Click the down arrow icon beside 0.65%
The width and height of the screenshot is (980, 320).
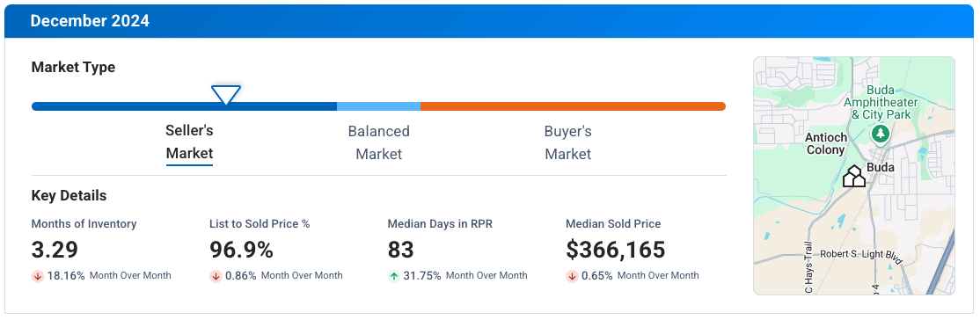tap(572, 276)
